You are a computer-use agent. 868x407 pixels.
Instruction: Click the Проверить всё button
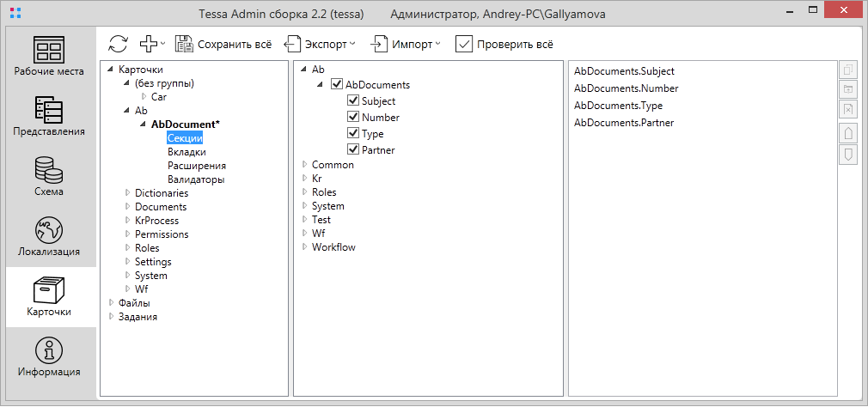coord(504,44)
